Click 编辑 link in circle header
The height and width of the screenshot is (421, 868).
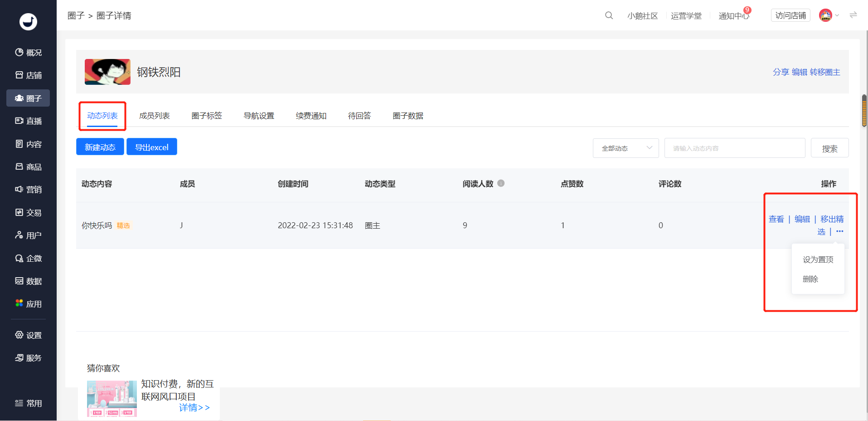tap(800, 72)
